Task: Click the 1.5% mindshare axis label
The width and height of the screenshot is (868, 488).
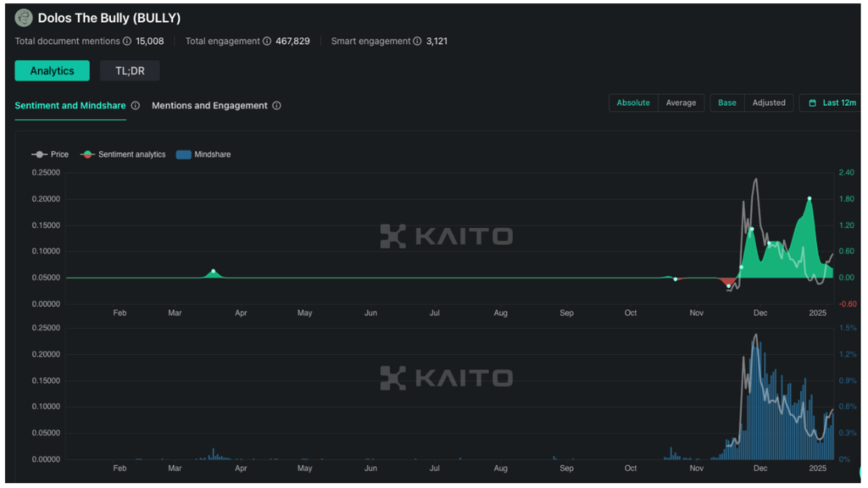Action: coord(848,328)
